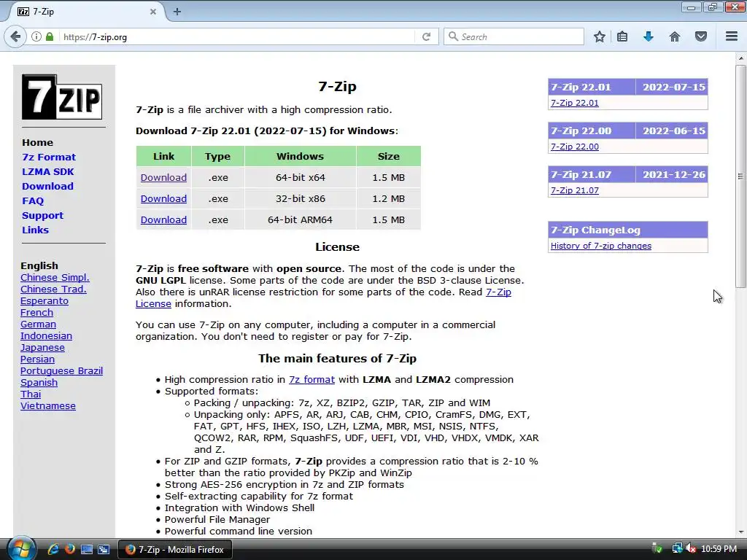
Task: Click Switch between windows quick launch icon
Action: [x=104, y=550]
